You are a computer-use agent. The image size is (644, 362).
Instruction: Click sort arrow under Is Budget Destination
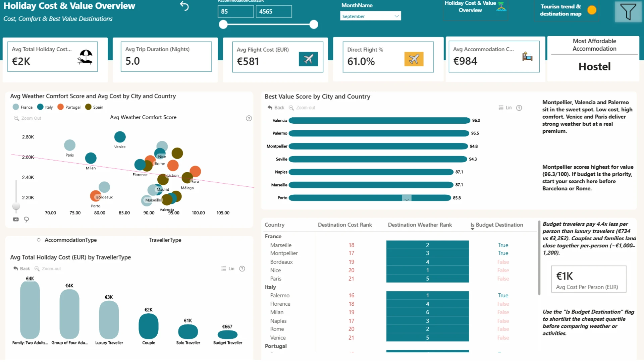tap(472, 229)
